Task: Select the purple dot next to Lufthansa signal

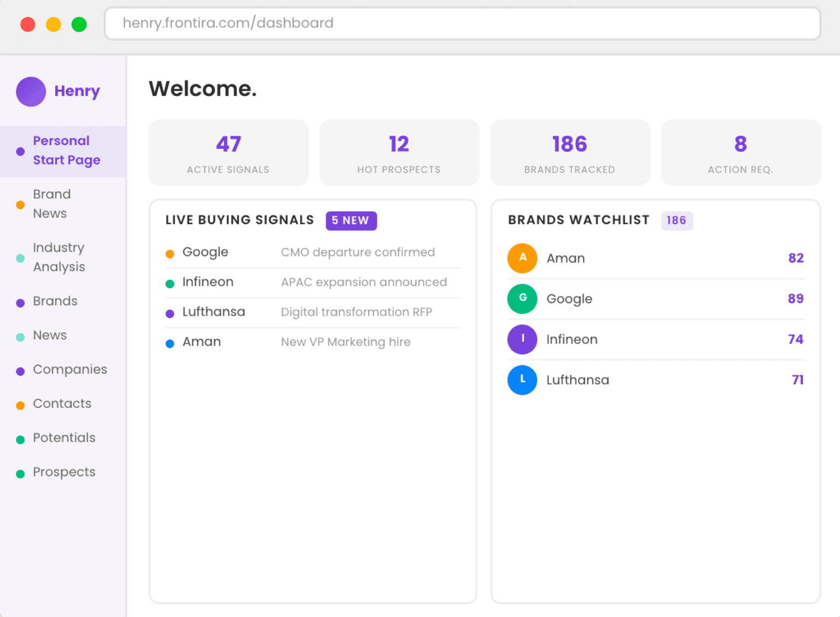Action: tap(169, 313)
